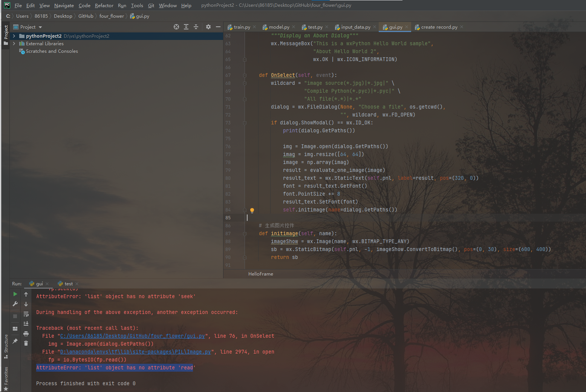
Task: Open PIL Image.py link in traceback
Action: 135,352
